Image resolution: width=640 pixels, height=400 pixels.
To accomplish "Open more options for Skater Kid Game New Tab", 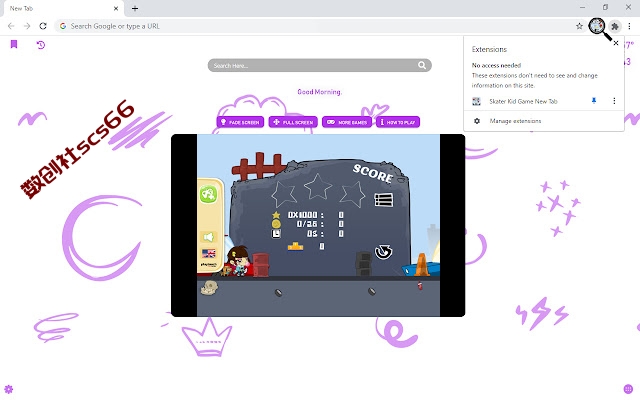I will [614, 101].
